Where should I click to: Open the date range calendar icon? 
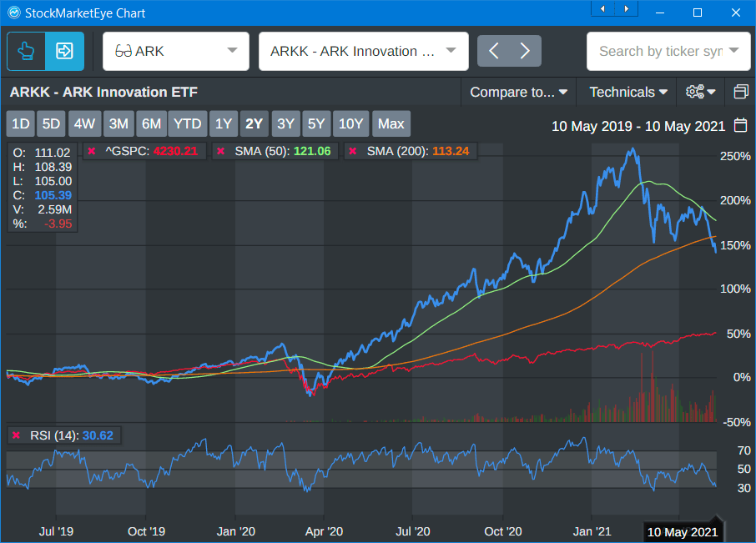click(x=740, y=126)
